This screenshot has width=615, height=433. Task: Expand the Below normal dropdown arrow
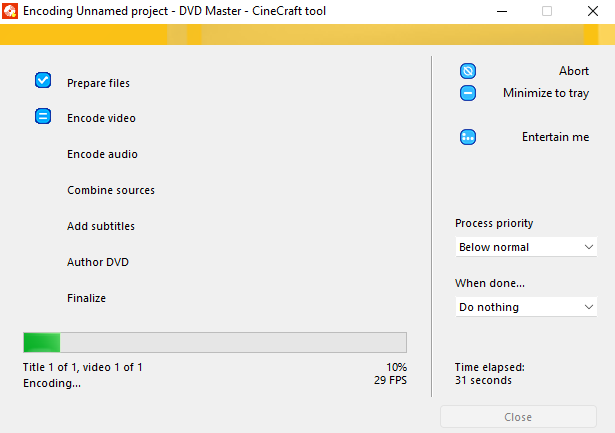[x=587, y=247]
